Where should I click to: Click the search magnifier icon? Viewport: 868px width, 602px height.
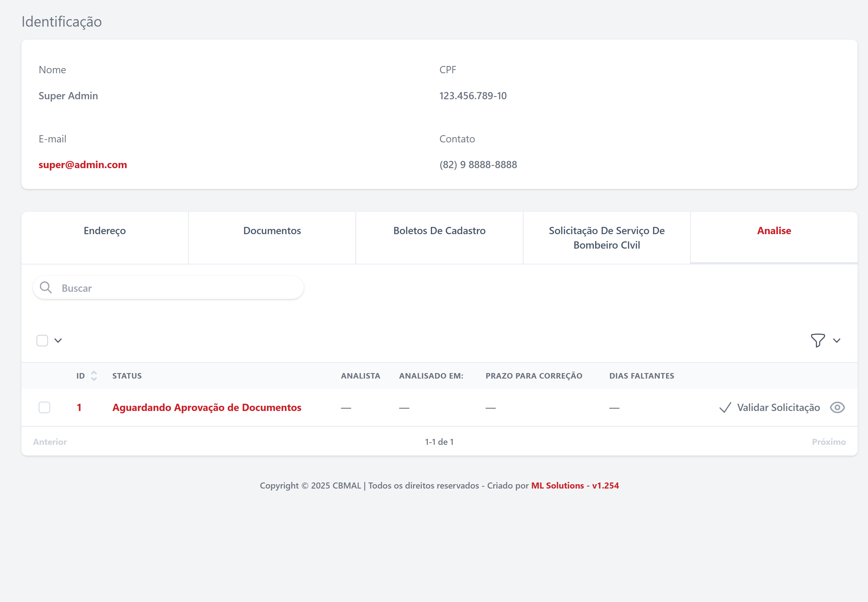46,288
